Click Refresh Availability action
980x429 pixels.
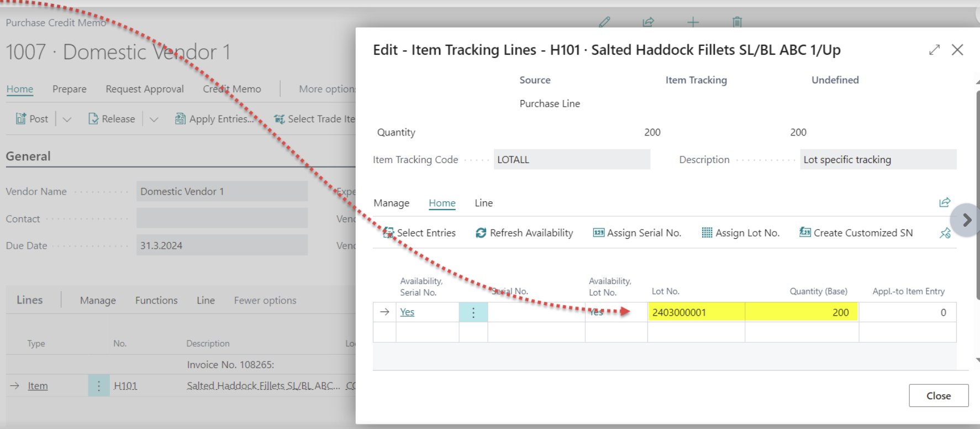click(524, 233)
